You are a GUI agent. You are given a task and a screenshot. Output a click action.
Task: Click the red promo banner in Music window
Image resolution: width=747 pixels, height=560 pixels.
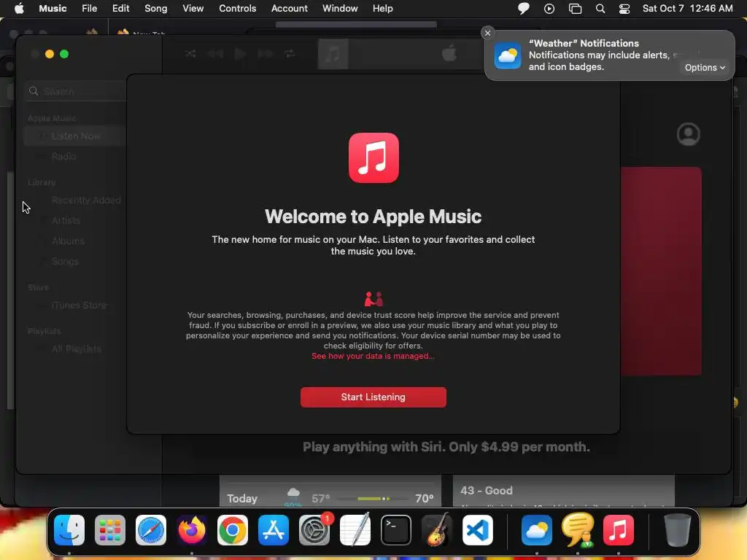pos(661,271)
